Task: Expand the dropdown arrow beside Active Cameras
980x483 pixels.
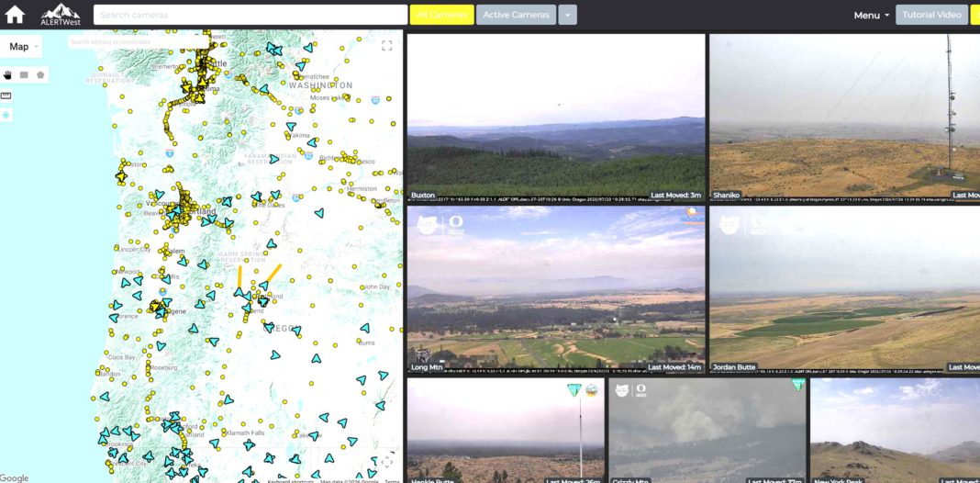Action: click(567, 15)
